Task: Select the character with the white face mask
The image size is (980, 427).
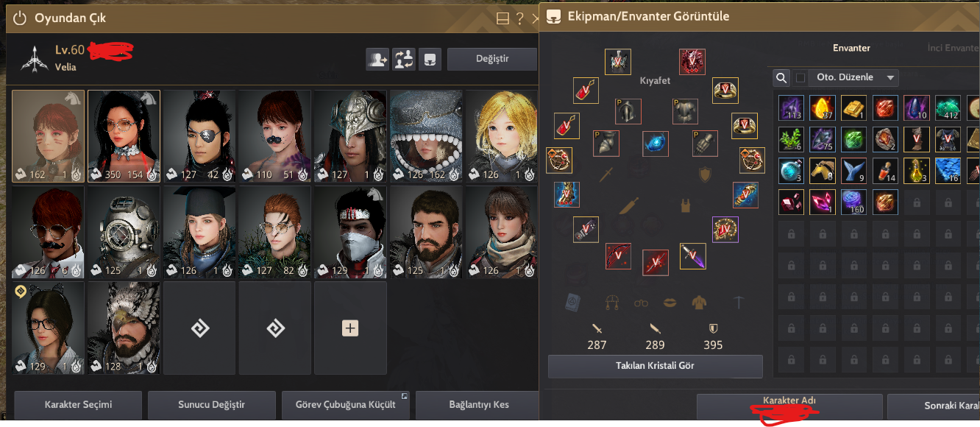Action: pyautogui.click(x=350, y=232)
